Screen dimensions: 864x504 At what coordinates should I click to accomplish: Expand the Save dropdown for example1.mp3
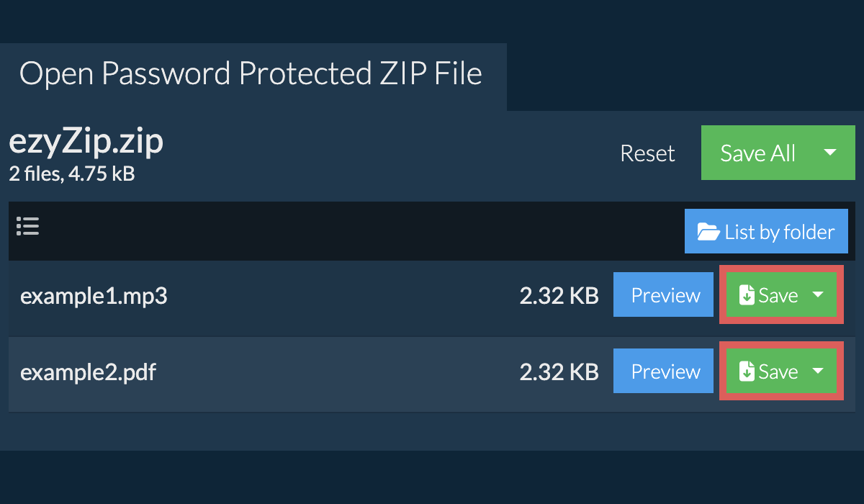coord(818,294)
